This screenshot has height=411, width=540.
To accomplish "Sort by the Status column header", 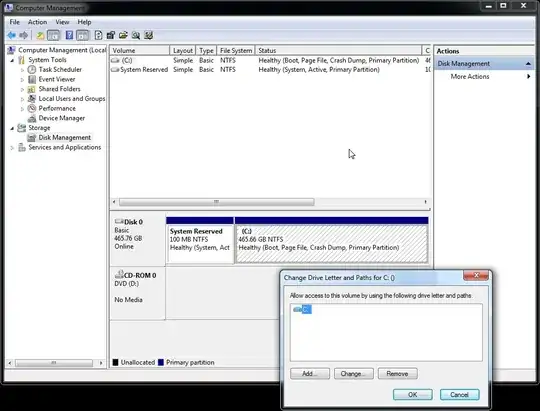I will [x=338, y=50].
